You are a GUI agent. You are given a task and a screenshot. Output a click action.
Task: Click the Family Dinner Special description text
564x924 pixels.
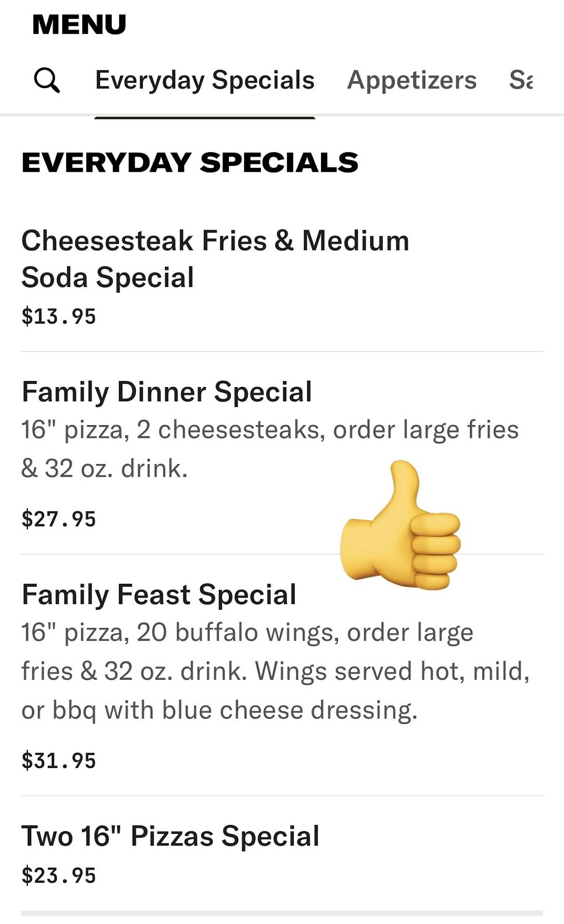click(270, 449)
